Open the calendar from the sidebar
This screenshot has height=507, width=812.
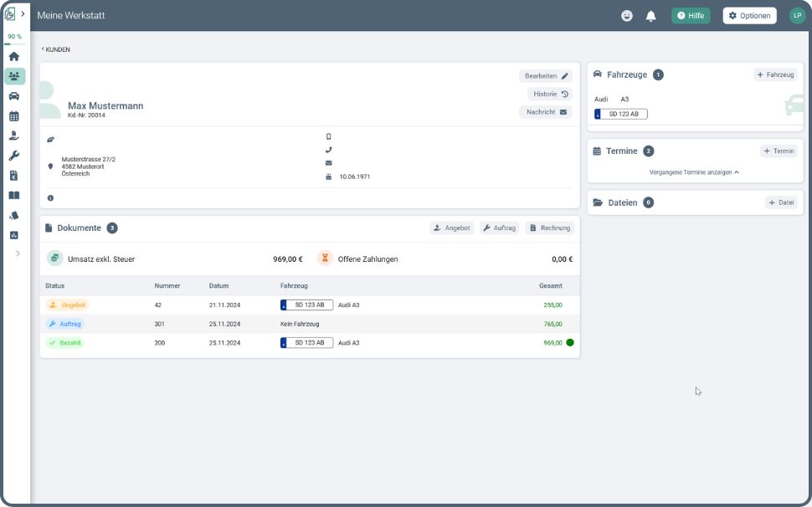click(14, 116)
